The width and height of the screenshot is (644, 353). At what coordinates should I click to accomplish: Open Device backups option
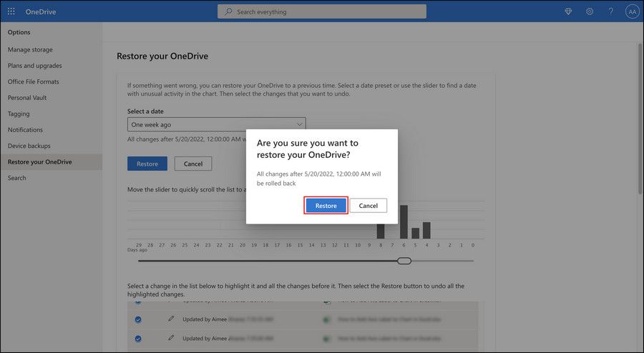29,146
